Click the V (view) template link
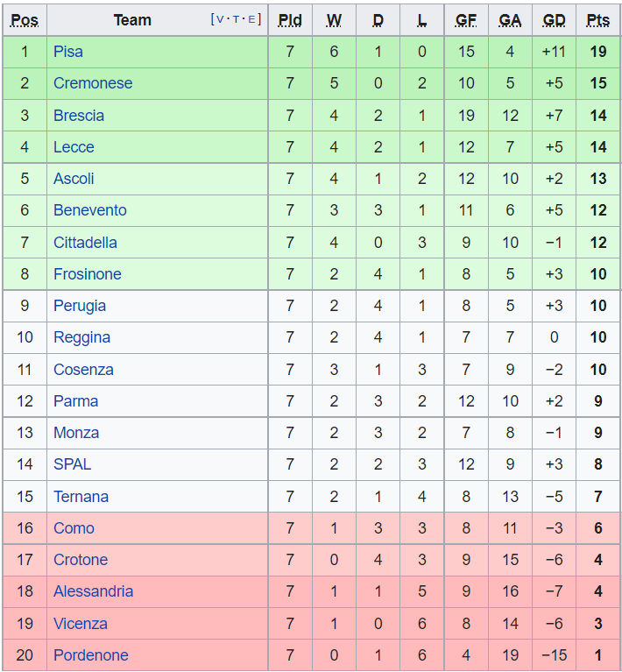Image resolution: width=622 pixels, height=672 pixels. 222,19
